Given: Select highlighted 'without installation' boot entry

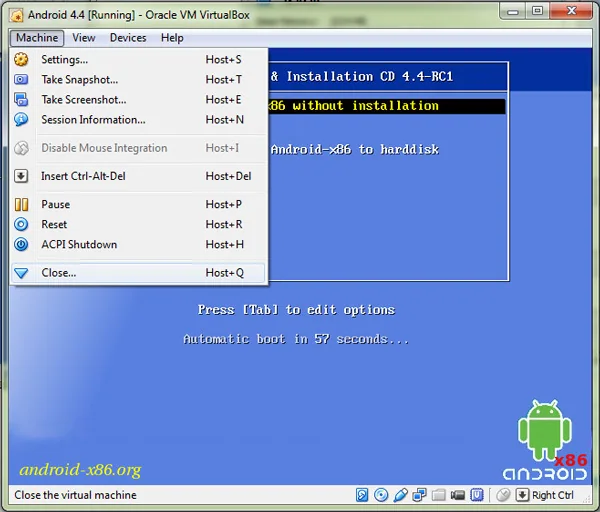Looking at the screenshot, I should pyautogui.click(x=386, y=106).
